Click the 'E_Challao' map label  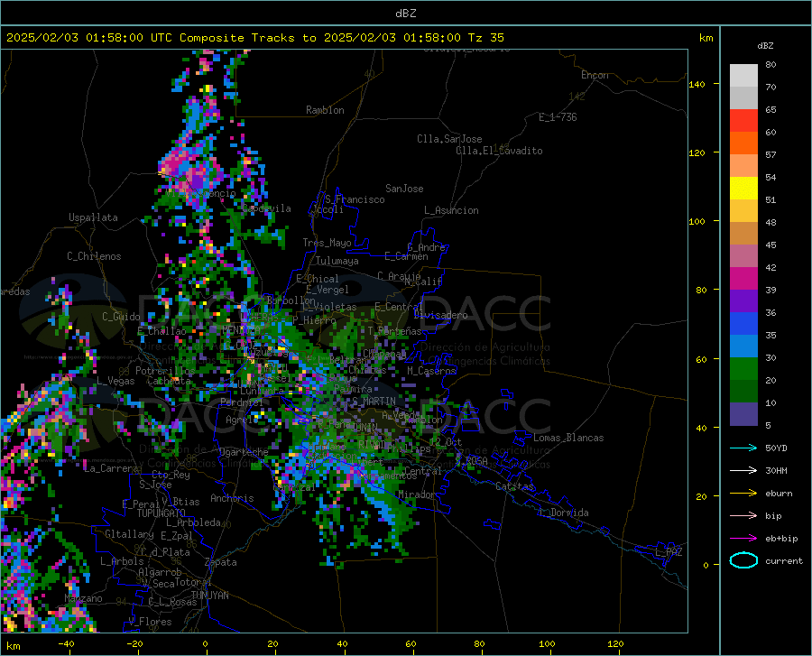(x=161, y=331)
